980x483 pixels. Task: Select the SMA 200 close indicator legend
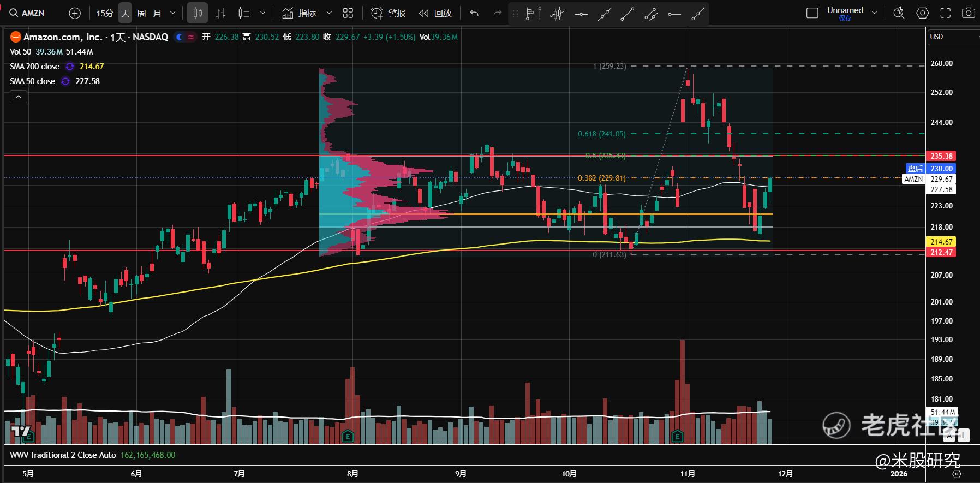click(34, 67)
